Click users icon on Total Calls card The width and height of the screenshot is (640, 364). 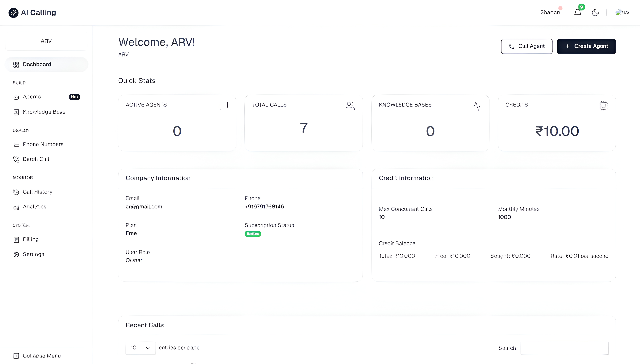coord(350,106)
